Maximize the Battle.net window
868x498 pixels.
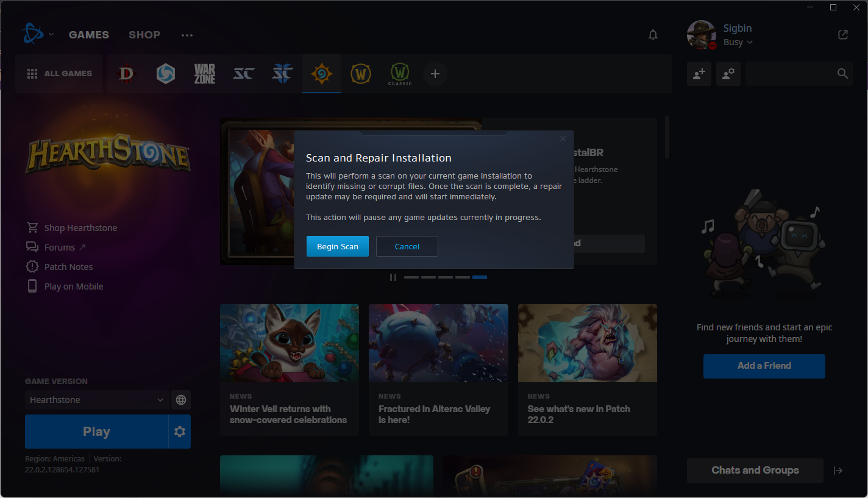(833, 7)
